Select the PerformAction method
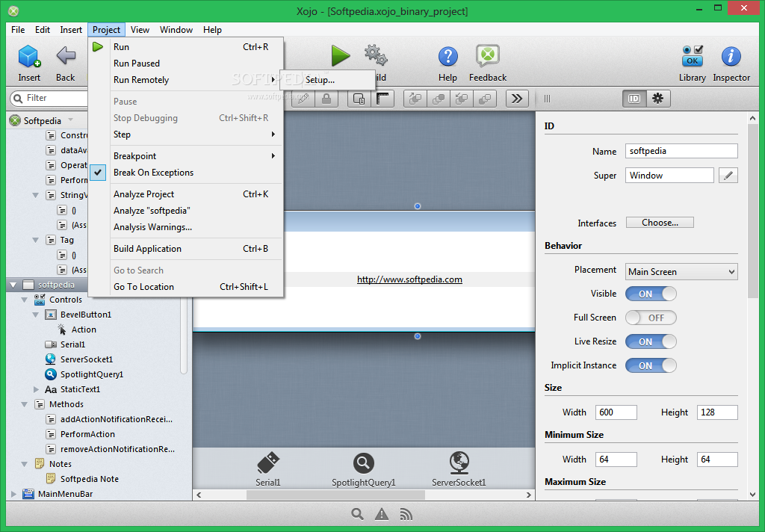Viewport: 765px width, 532px height. (x=87, y=434)
